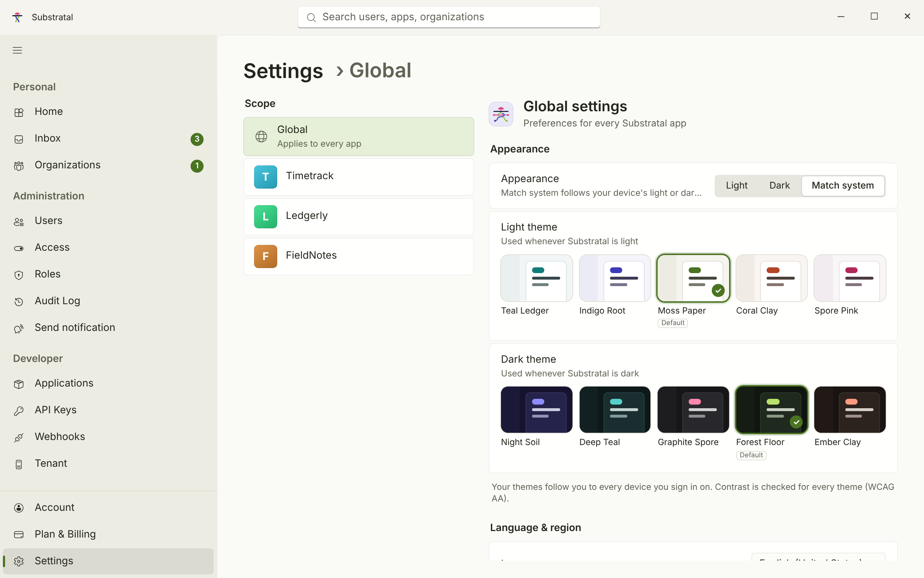
Task: Click the API Keys key icon
Action: pyautogui.click(x=19, y=411)
